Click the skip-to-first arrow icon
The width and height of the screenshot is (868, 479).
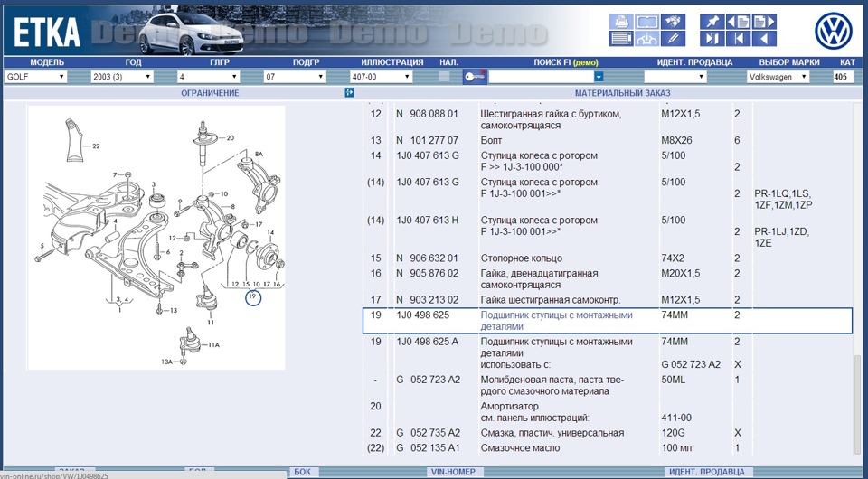click(x=738, y=39)
